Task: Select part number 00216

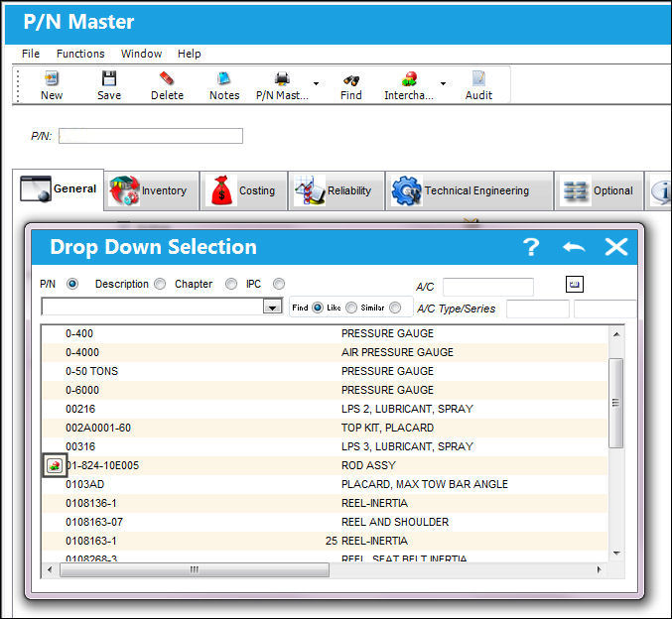Action: click(80, 409)
